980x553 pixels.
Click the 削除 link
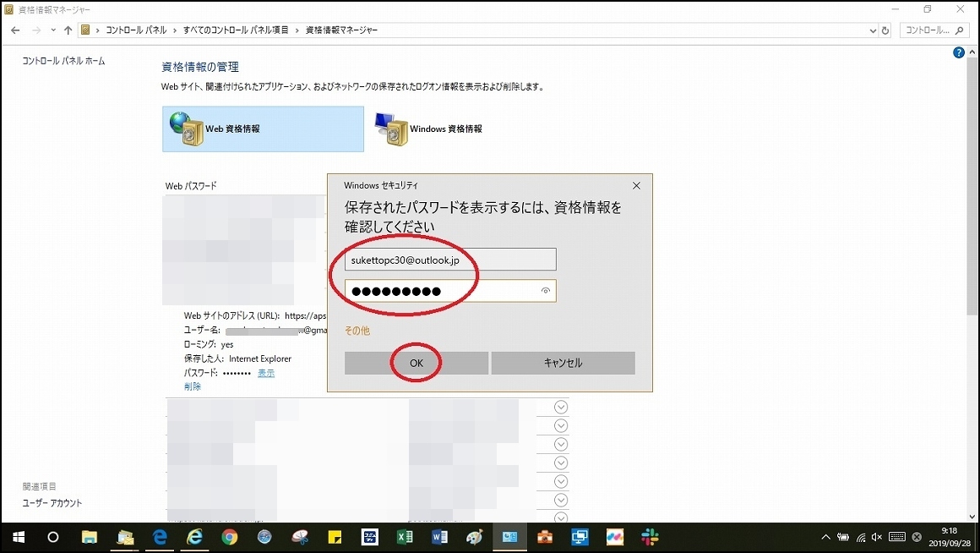193,386
